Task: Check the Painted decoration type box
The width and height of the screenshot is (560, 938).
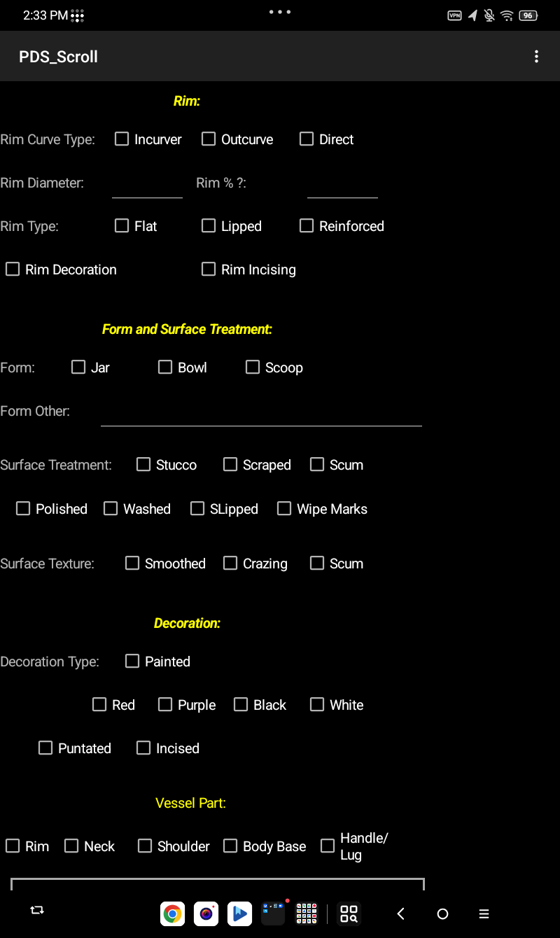Action: coord(132,661)
